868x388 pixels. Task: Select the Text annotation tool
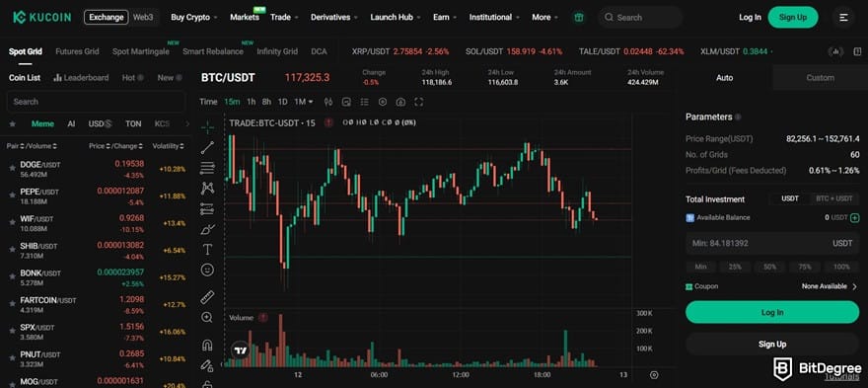[x=207, y=250]
